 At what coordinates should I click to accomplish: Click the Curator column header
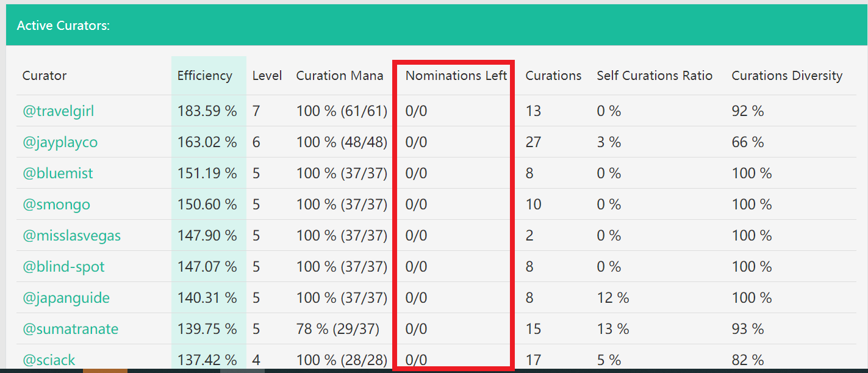pyautogui.click(x=45, y=76)
